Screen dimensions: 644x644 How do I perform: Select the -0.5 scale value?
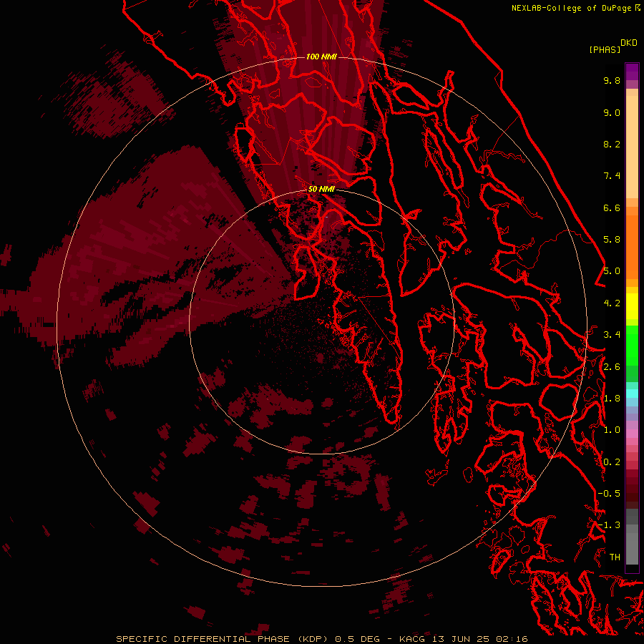609,494
